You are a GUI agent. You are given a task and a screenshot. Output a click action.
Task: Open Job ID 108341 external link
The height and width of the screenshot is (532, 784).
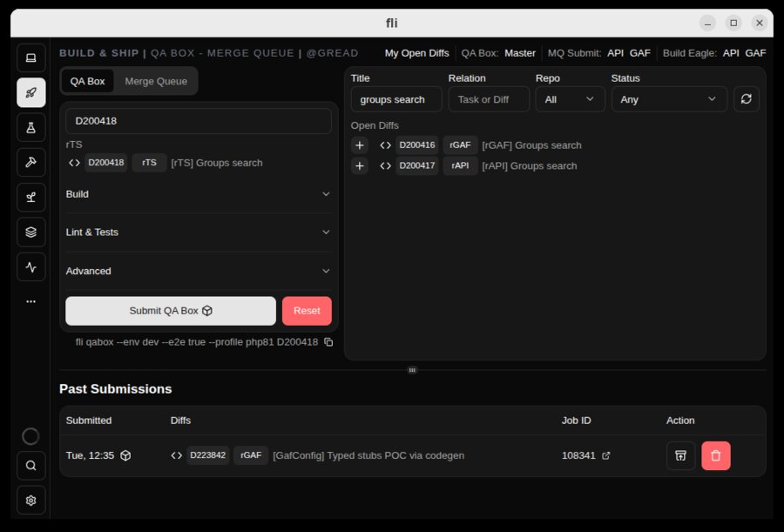(x=605, y=455)
